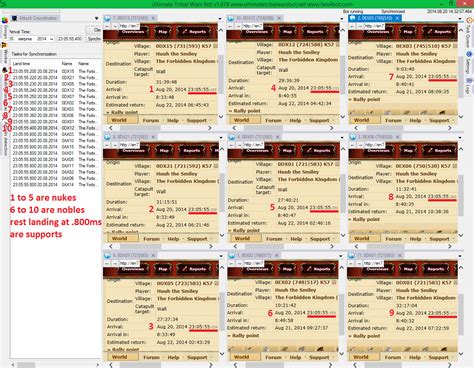The height and width of the screenshot is (368, 474).
Task: Open tab list dropdown of 0EX02 pane
Action: 341,256
